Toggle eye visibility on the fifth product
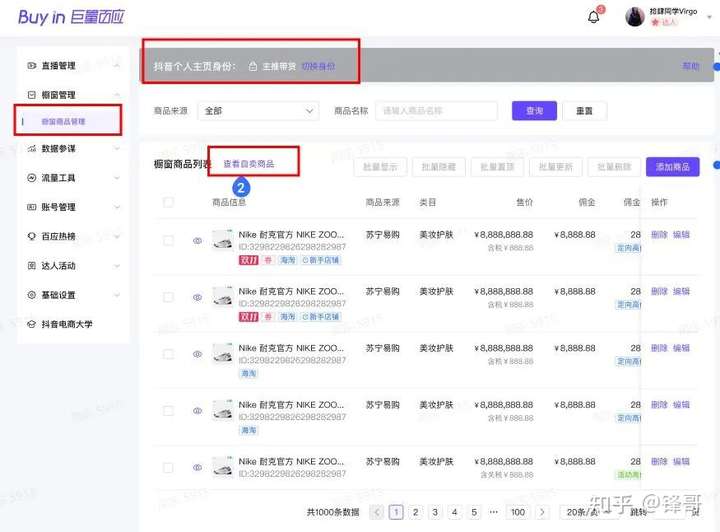 pos(197,467)
